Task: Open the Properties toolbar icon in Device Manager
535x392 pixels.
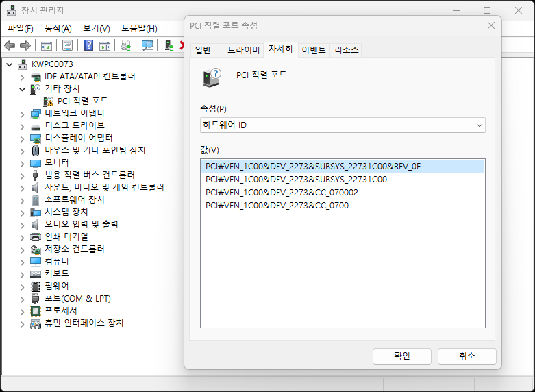Action: (68, 45)
